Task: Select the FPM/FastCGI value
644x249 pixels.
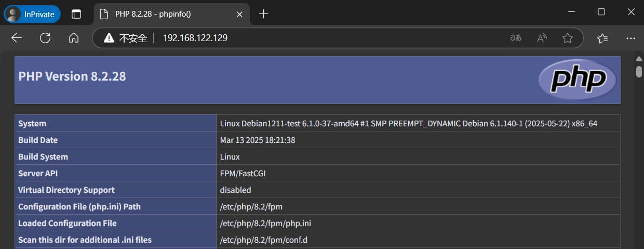Action: (243, 173)
